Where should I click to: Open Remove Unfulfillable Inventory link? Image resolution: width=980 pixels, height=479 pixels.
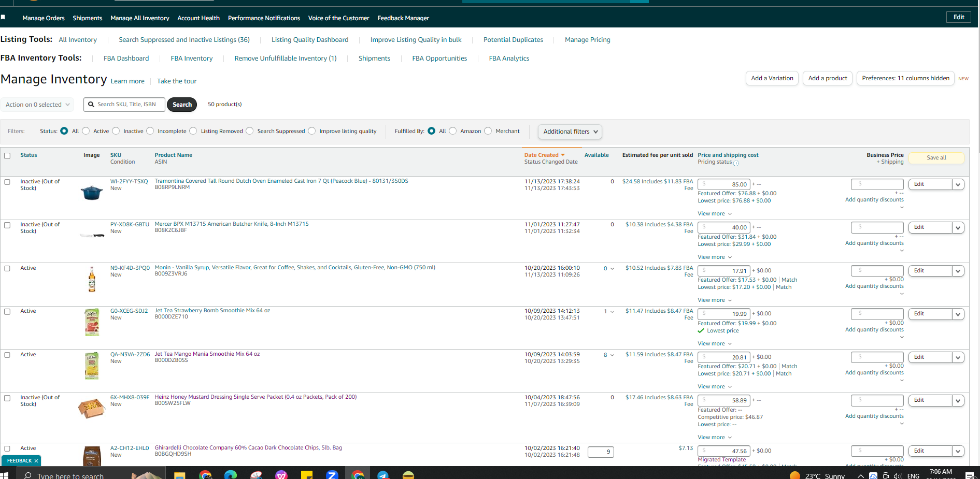coord(286,59)
